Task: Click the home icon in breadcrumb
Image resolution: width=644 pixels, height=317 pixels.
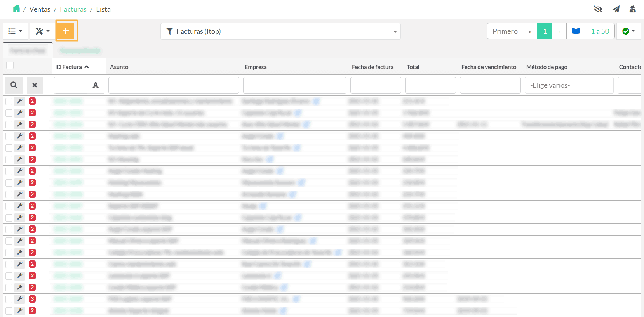Action: point(16,9)
